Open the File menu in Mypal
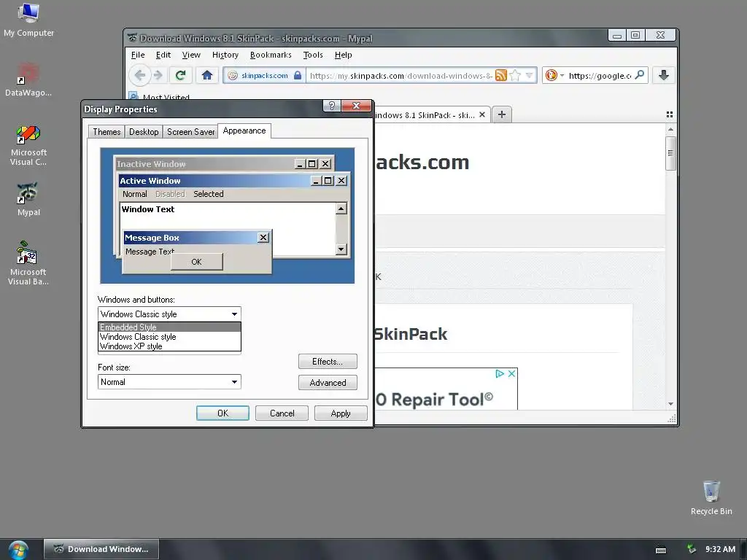This screenshot has height=560, width=747. [x=138, y=55]
